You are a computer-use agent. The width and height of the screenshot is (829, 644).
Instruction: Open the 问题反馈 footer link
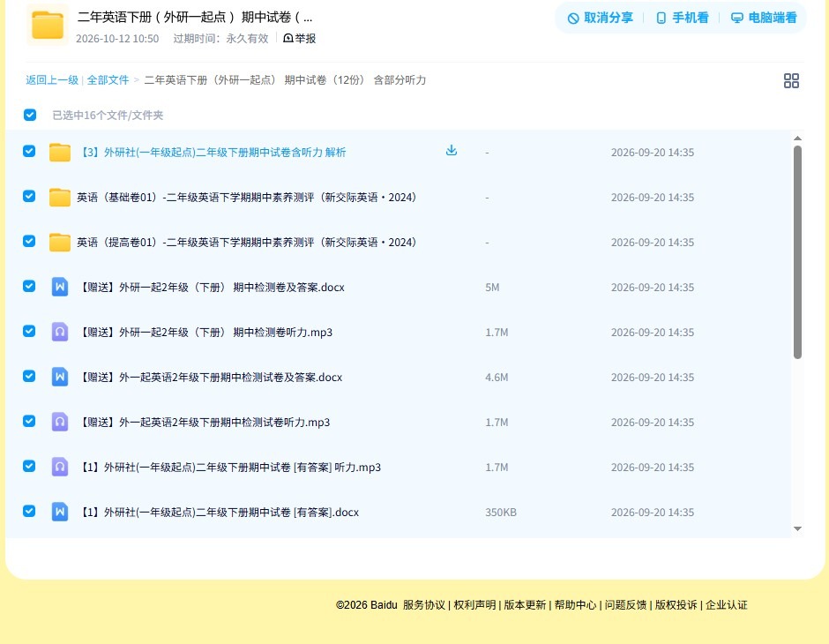pos(626,605)
